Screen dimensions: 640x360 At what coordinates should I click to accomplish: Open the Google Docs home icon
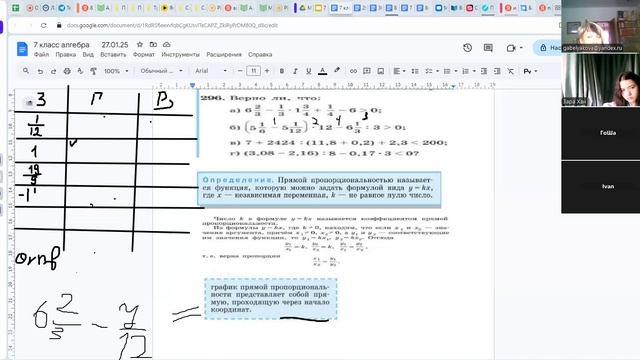tap(22, 49)
